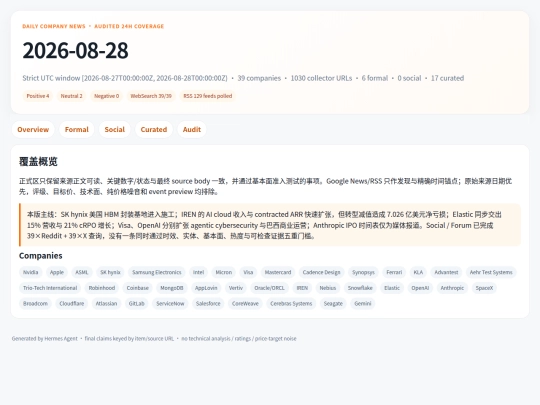This screenshot has width=540, height=405.
Task: Select the Visa company chip
Action: (x=248, y=272)
